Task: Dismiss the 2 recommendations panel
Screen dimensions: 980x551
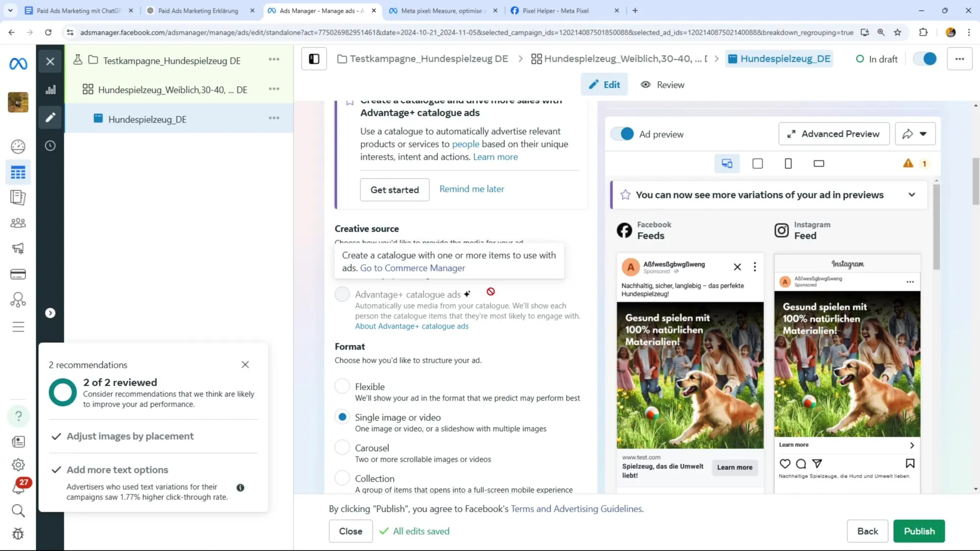Action: (x=245, y=365)
